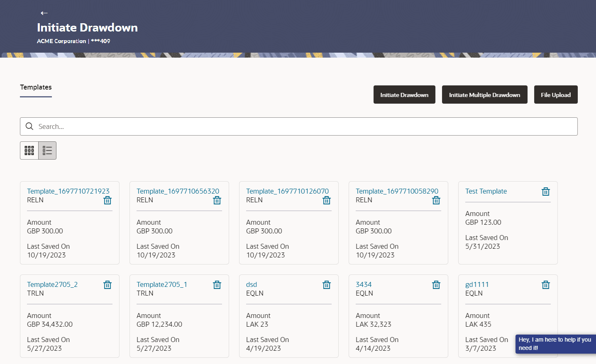
Task: Click the Initiate Drawdown button
Action: pyautogui.click(x=404, y=95)
